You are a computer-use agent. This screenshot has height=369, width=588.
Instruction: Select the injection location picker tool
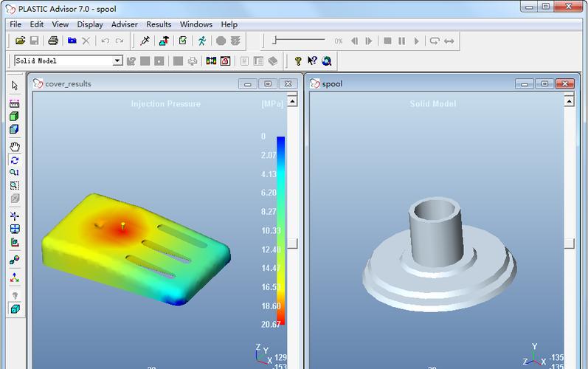pos(145,41)
